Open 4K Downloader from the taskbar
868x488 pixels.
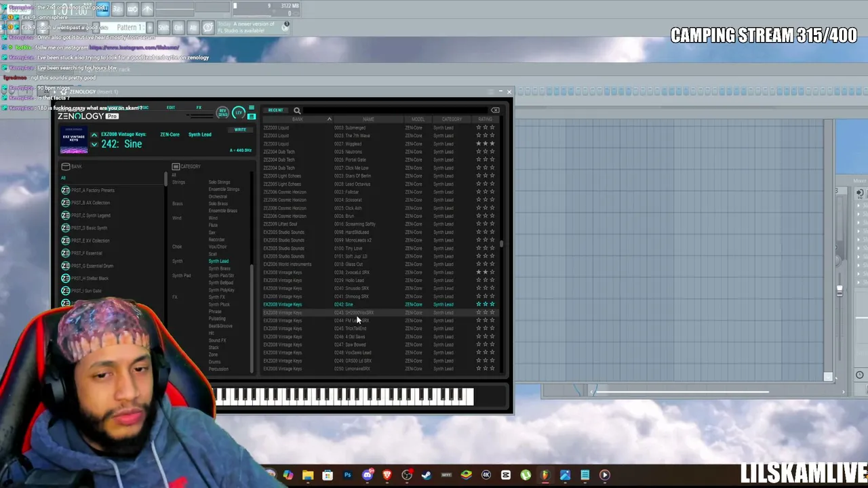[486, 475]
